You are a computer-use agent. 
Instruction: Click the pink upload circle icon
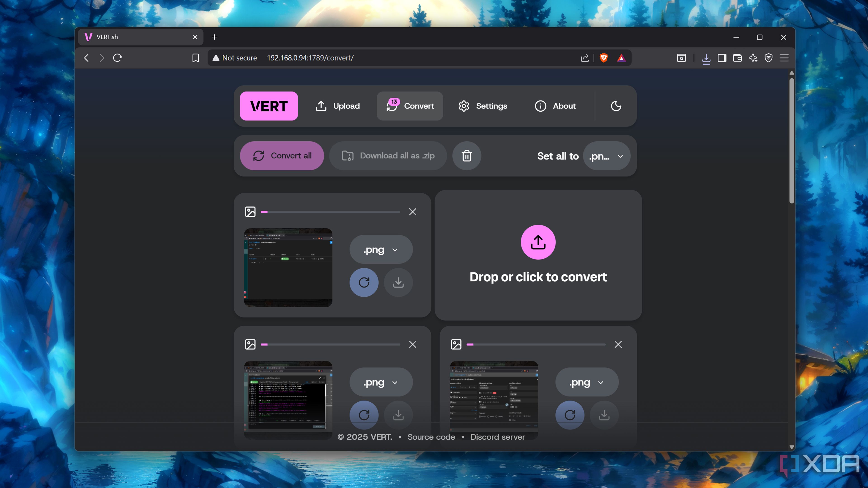(x=538, y=242)
